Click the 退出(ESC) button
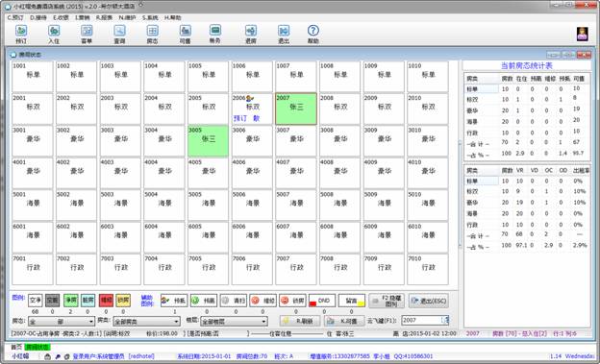600x364 pixels. tap(429, 301)
